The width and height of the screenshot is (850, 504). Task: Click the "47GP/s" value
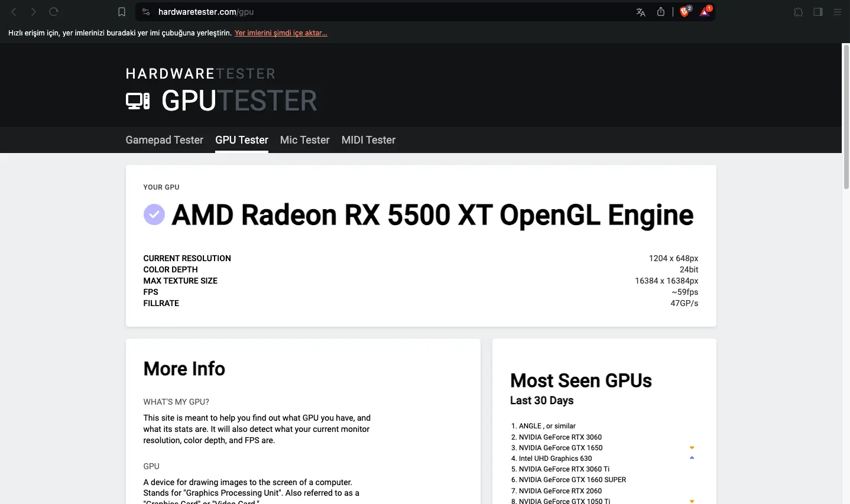pyautogui.click(x=684, y=303)
